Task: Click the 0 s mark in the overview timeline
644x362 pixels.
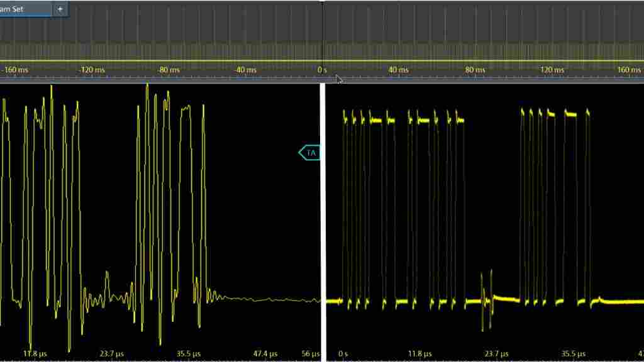Action: pyautogui.click(x=321, y=70)
